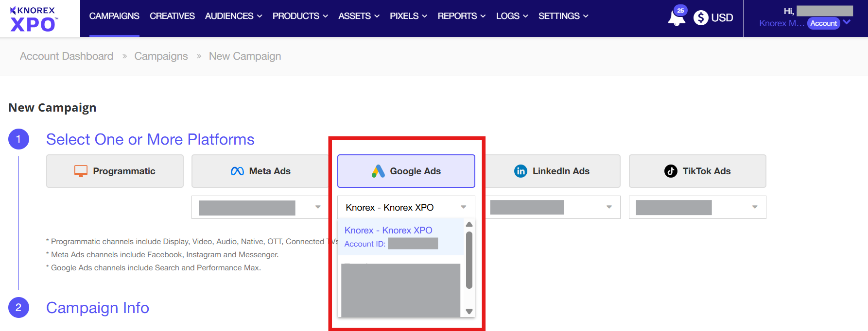Go to Campaigns breadcrumb link
This screenshot has height=331, width=868.
coord(161,56)
